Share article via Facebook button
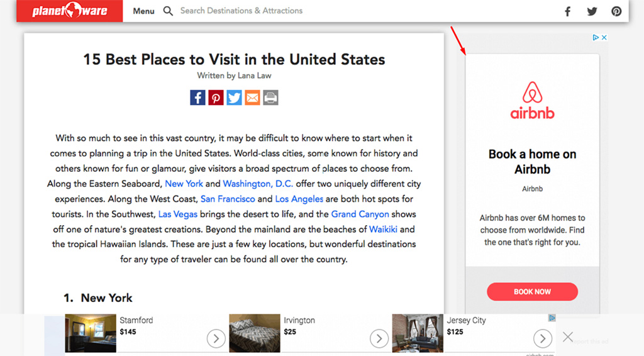 [x=197, y=97]
